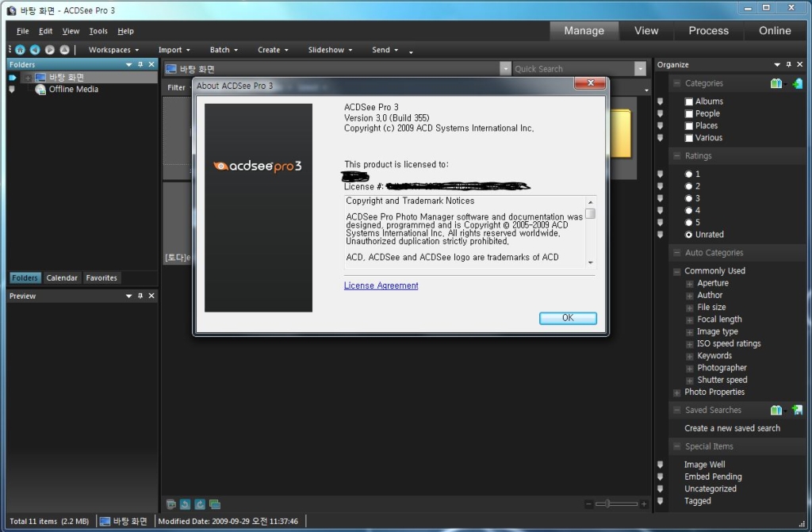The width and height of the screenshot is (812, 532).
Task: Open the Import dropdown menu
Action: coord(174,50)
